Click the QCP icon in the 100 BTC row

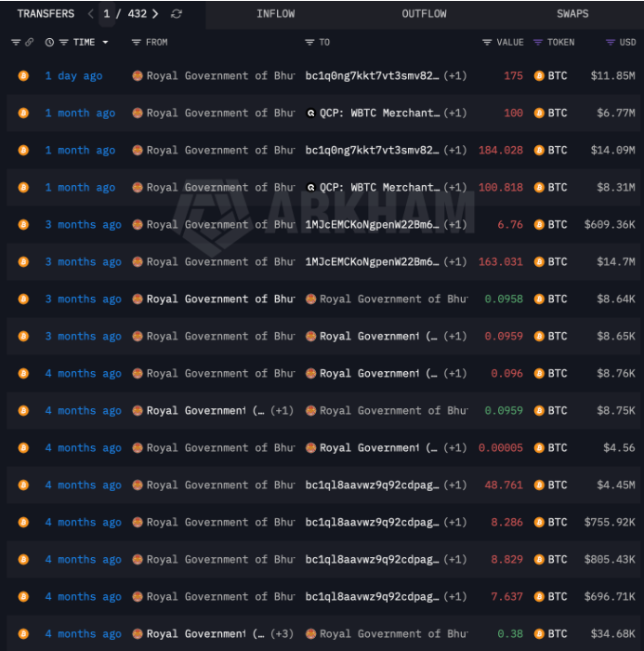pos(311,113)
